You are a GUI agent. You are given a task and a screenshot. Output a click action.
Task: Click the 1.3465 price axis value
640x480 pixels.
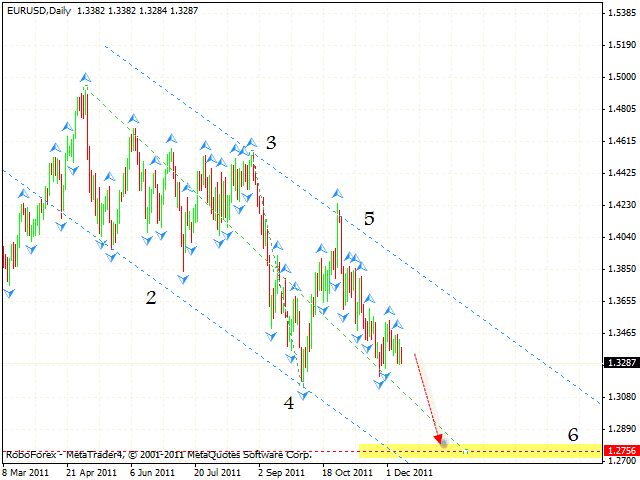tap(622, 333)
